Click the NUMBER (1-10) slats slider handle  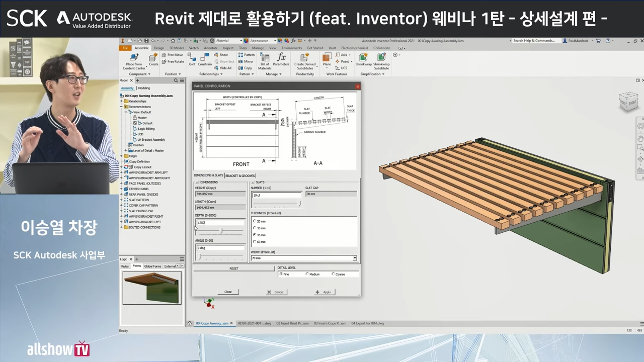point(300,204)
